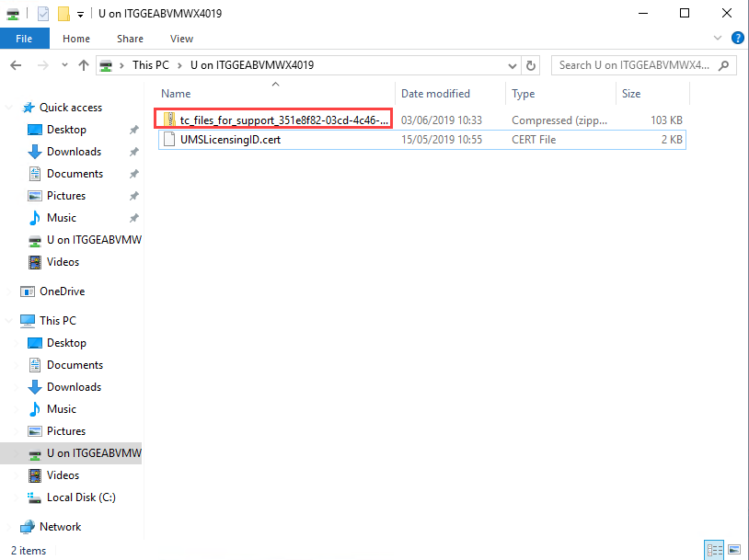The width and height of the screenshot is (749, 560).
Task: Collapse the This PC tree node
Action: click(11, 321)
